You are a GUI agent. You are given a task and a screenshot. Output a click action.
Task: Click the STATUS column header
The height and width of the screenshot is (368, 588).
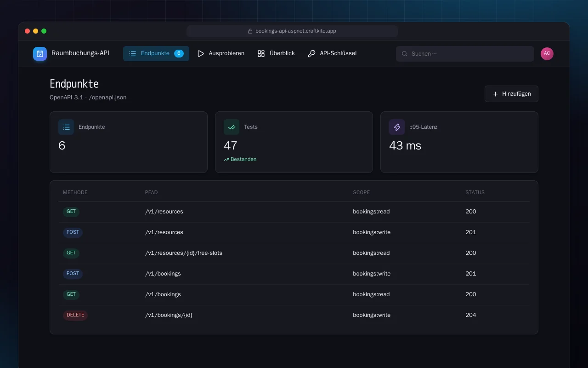point(475,192)
